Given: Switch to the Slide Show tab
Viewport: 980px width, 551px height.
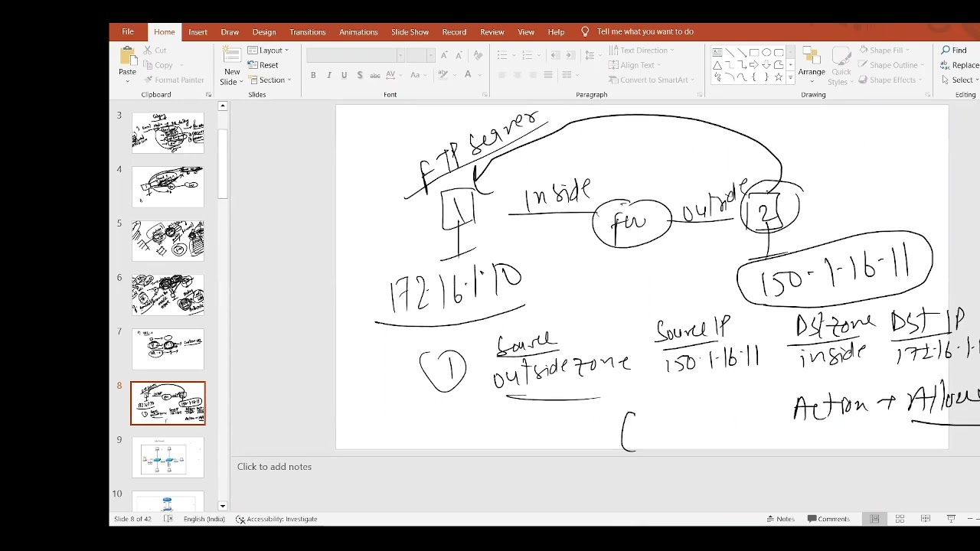Looking at the screenshot, I should pos(410,32).
